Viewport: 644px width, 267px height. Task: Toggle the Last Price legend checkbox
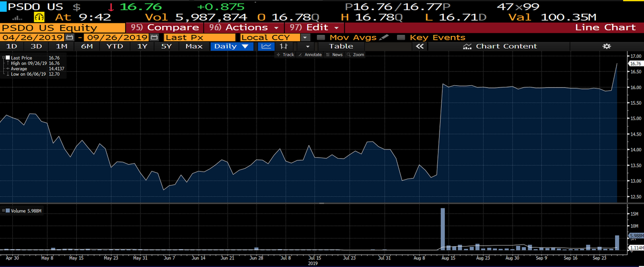tap(7, 57)
